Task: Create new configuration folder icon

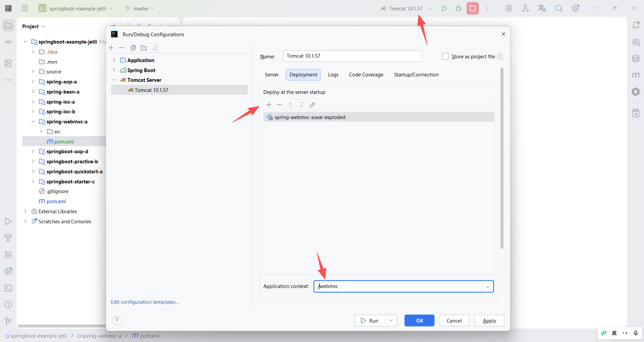Action: point(144,48)
